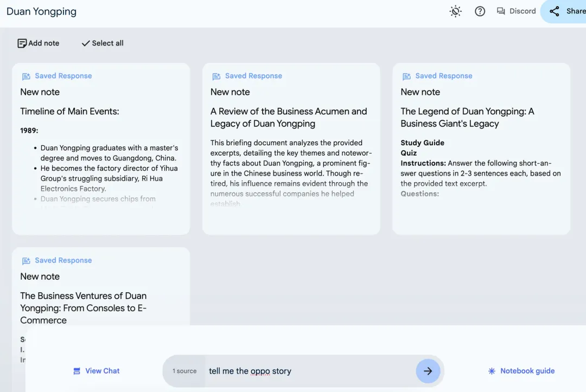Click Saved Response icon on Business Acumen note
The height and width of the screenshot is (392, 586).
[216, 76]
